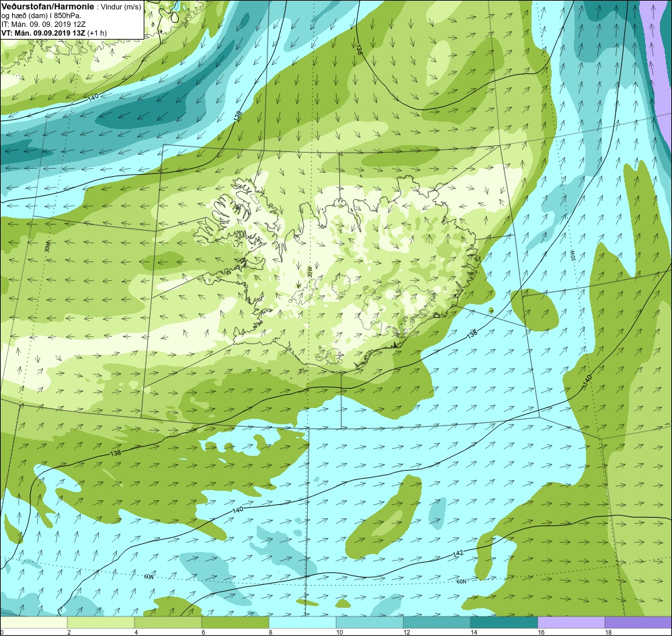Image resolution: width=672 pixels, height=636 pixels.
Task: Click the legend scale value "2"
Action: coord(69,632)
